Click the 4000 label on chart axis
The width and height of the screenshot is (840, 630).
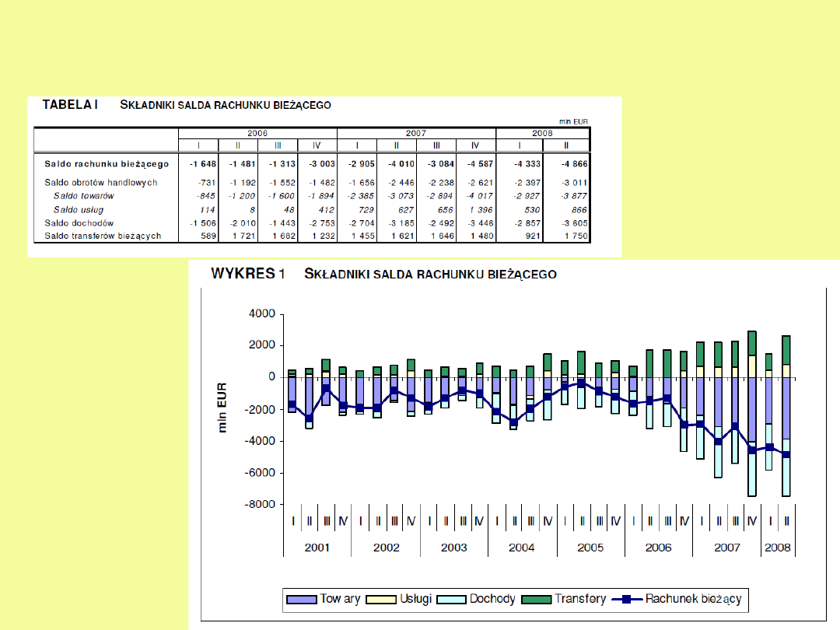pyautogui.click(x=262, y=314)
